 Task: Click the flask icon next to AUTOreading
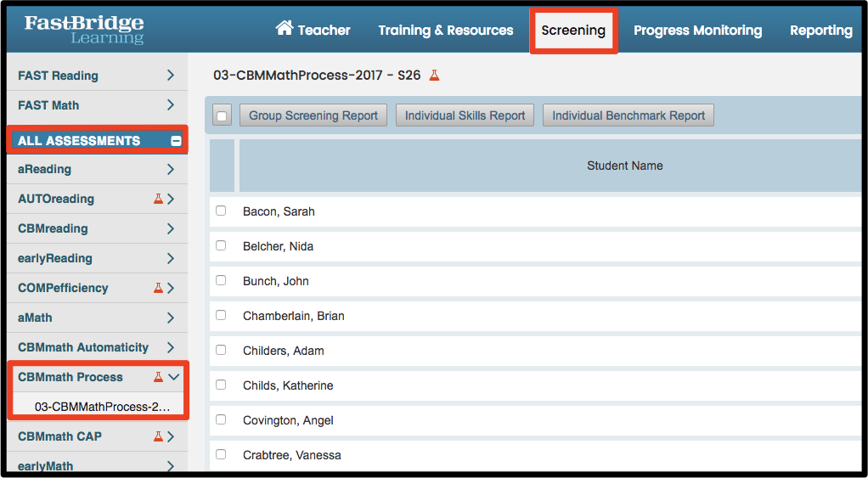tap(158, 199)
